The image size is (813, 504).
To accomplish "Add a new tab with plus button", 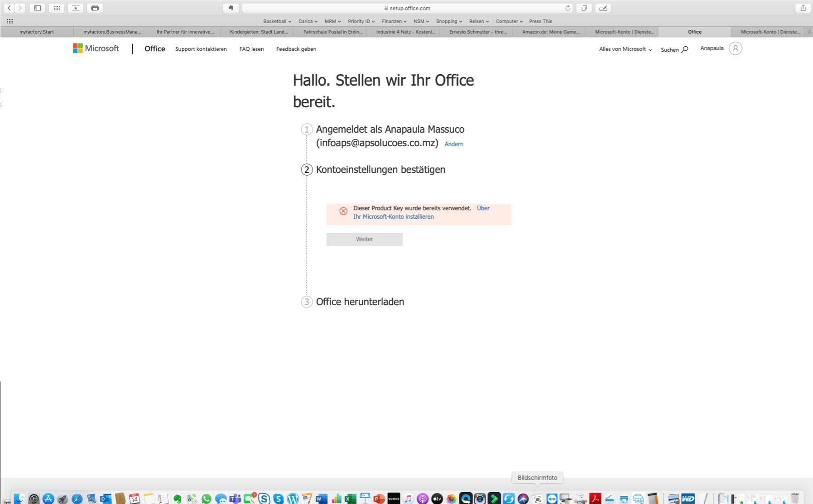I will pyautogui.click(x=809, y=32).
